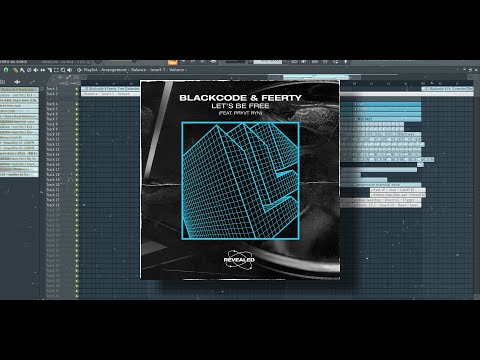
Task: Select the Track 11 header label
Action: [53, 139]
